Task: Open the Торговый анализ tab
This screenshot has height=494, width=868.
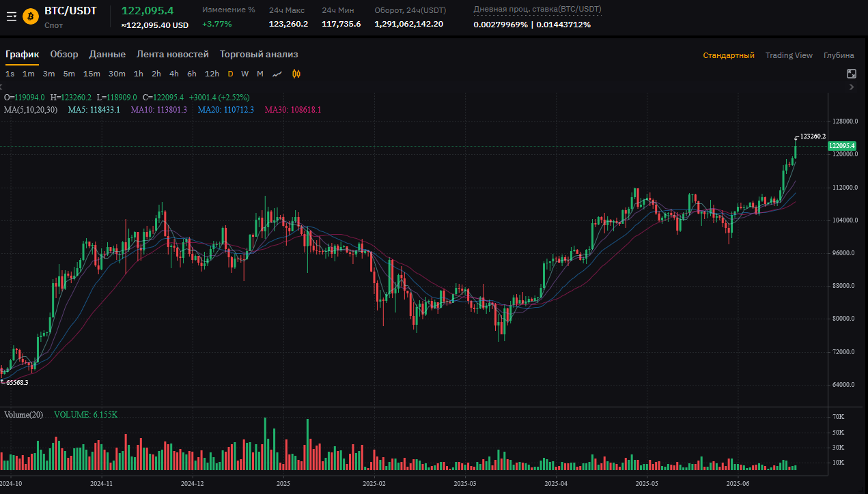Action: coord(259,55)
